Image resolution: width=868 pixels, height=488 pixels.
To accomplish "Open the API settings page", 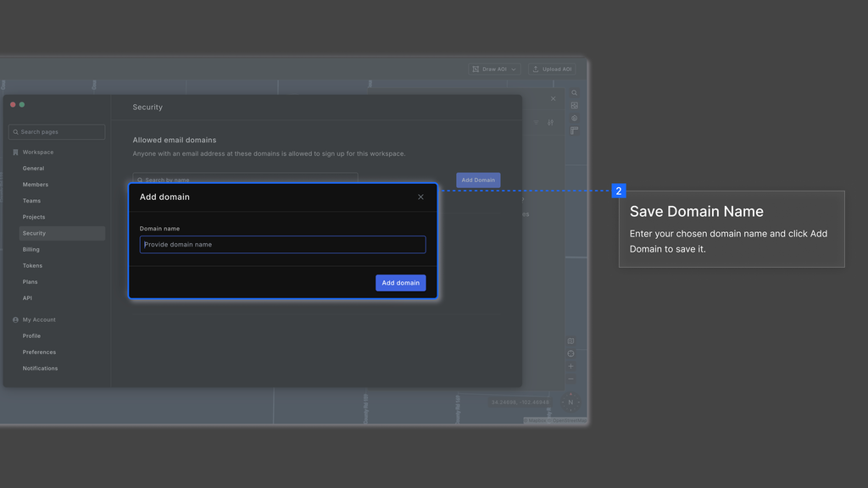I will pos(27,298).
